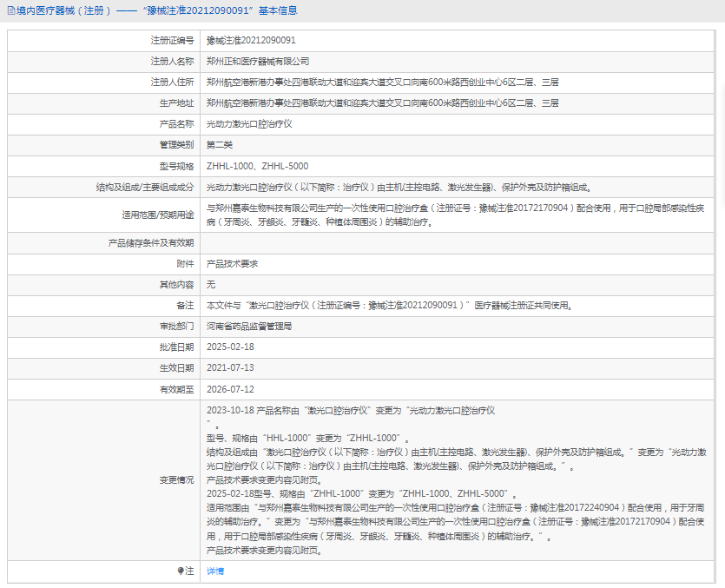Select the 生效日期 row label
Screen dimensions: 725x588
click(x=176, y=368)
